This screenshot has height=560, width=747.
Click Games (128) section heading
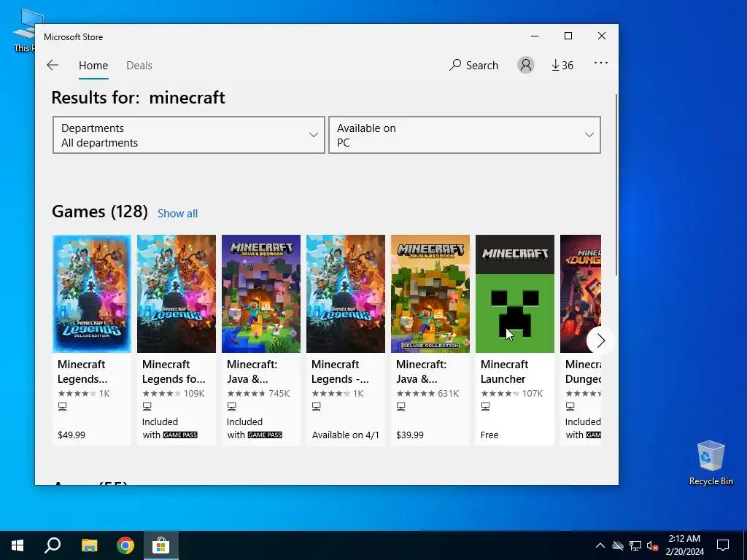[99, 211]
